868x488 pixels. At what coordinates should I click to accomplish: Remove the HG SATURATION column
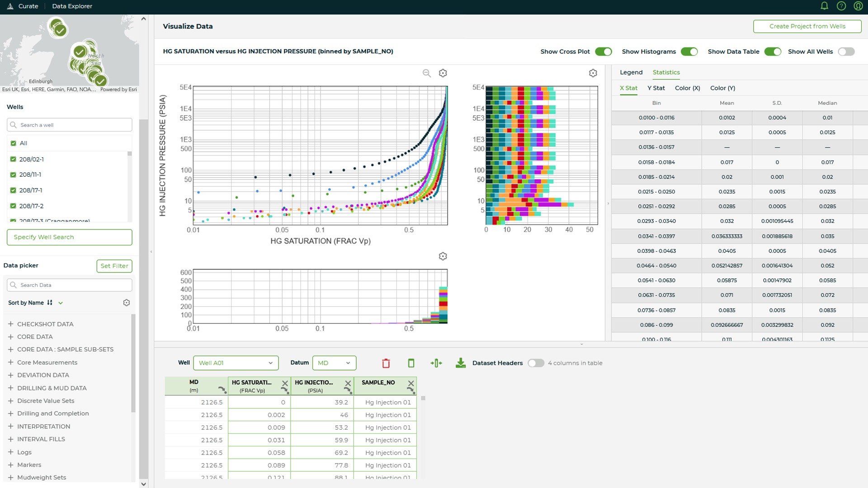285,383
